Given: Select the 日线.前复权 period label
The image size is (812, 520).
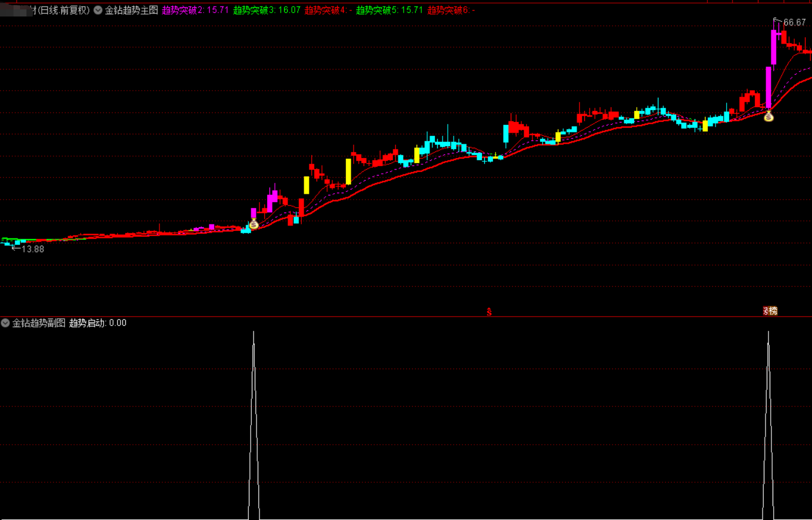Looking at the screenshot, I should point(63,10).
